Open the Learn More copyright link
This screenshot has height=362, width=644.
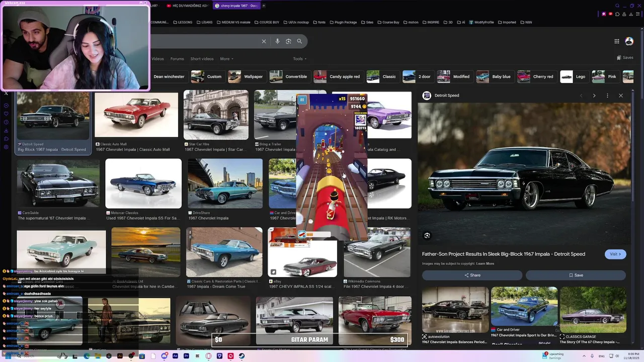pyautogui.click(x=485, y=263)
